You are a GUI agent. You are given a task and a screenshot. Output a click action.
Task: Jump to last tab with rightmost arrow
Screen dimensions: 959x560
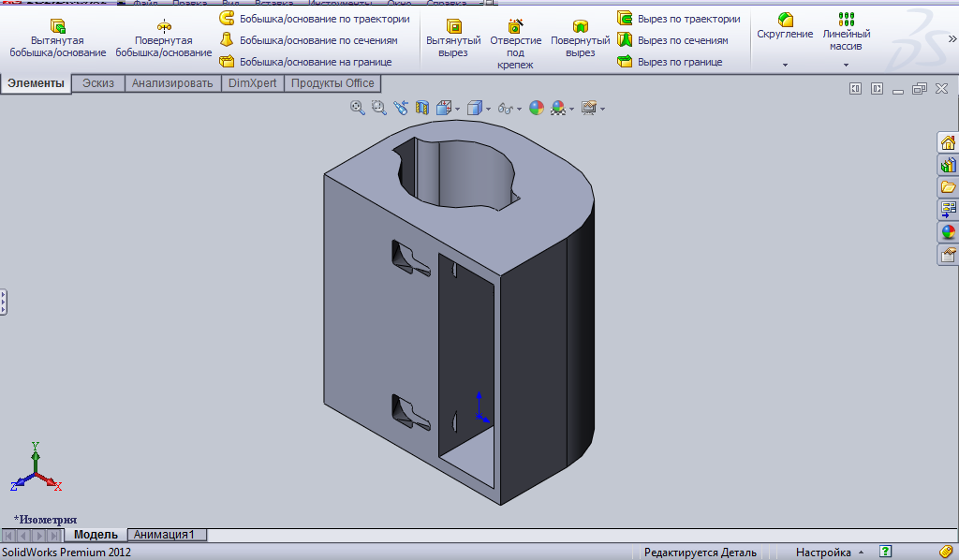click(x=54, y=536)
